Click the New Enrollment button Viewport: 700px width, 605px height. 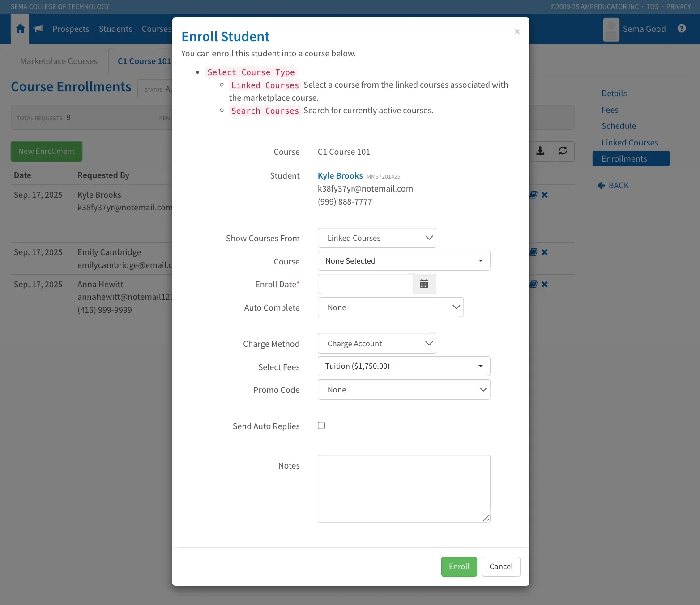point(47,151)
